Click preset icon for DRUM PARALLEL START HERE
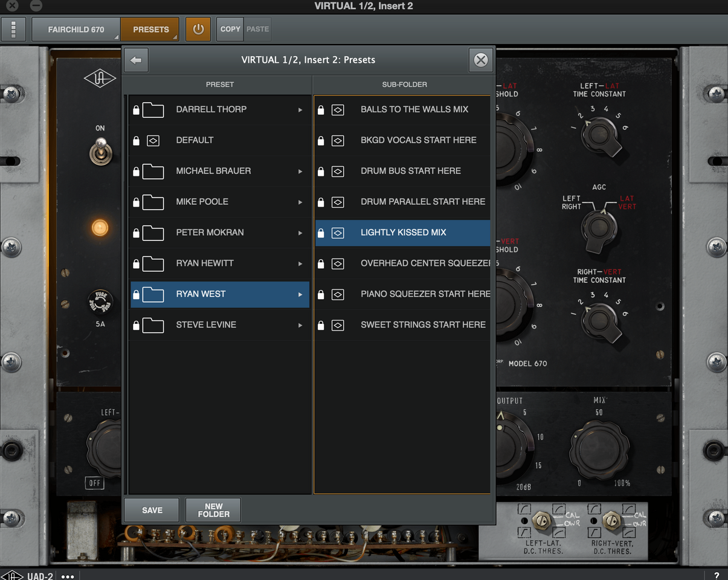This screenshot has width=728, height=580. click(x=338, y=202)
